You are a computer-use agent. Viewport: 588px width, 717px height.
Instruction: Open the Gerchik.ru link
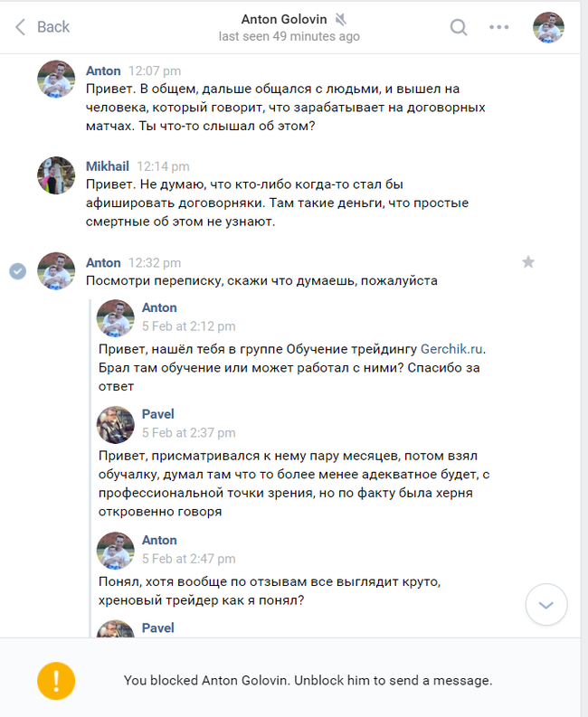click(451, 349)
